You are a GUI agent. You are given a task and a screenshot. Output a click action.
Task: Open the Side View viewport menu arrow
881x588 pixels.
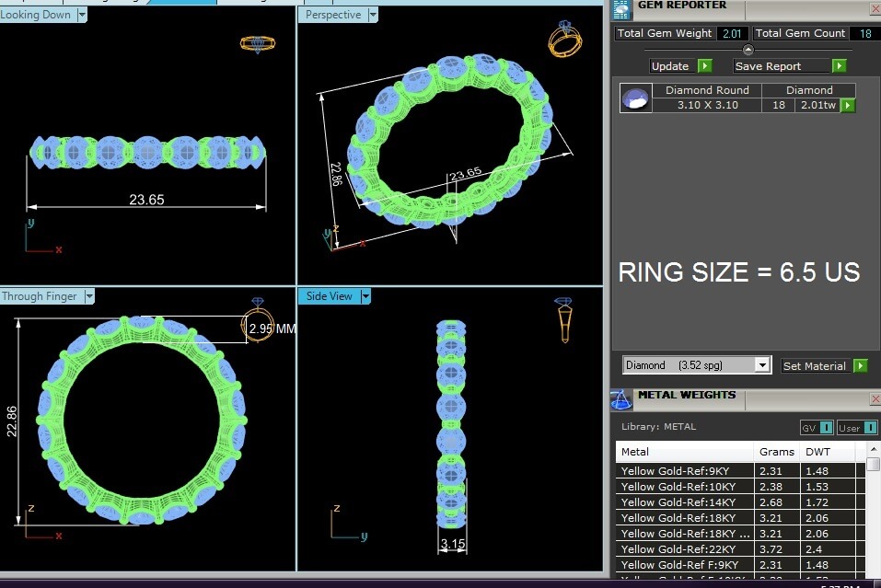click(365, 296)
